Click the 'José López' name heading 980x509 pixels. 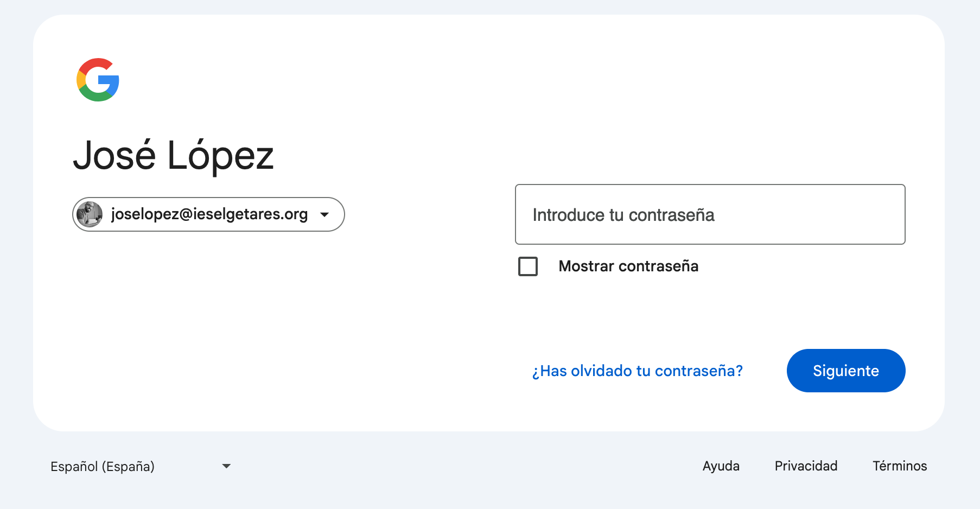(x=174, y=156)
